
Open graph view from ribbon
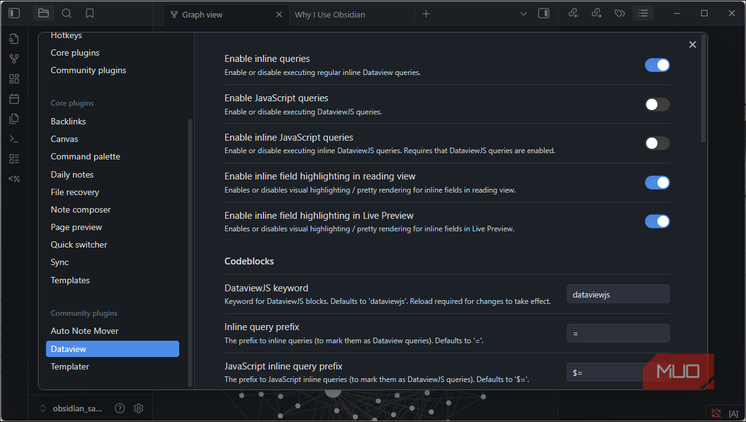coord(14,59)
